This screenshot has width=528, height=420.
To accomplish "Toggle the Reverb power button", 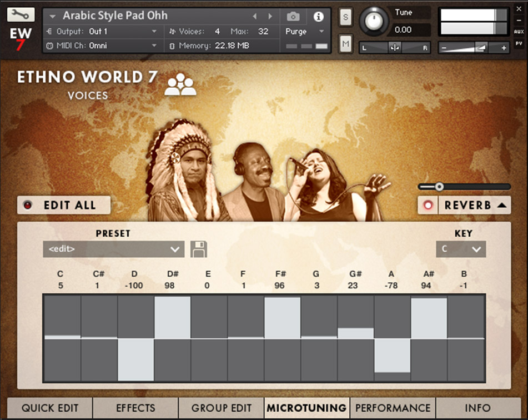I will click(428, 205).
